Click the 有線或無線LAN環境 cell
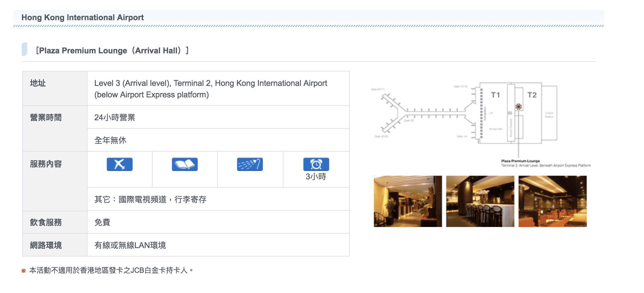Image resolution: width=644 pixels, height=293 pixels. coord(218,245)
